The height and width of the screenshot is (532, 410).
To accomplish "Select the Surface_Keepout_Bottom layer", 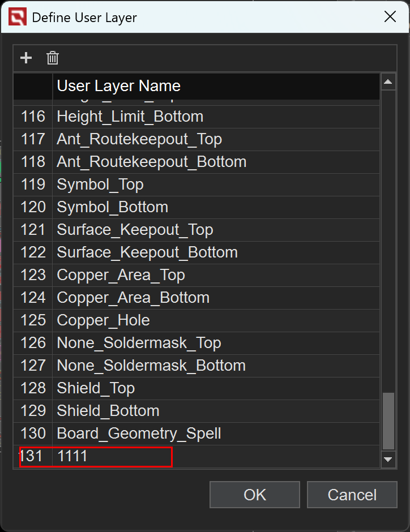I will tap(147, 252).
